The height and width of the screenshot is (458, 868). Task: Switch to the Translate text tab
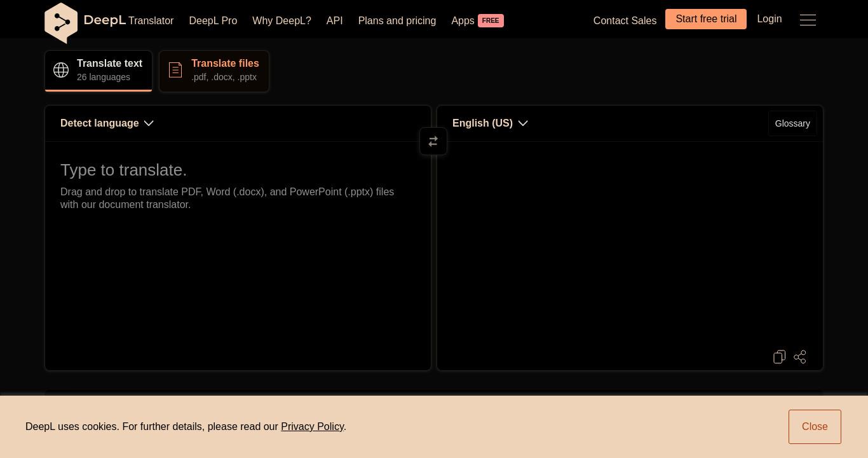(x=98, y=71)
